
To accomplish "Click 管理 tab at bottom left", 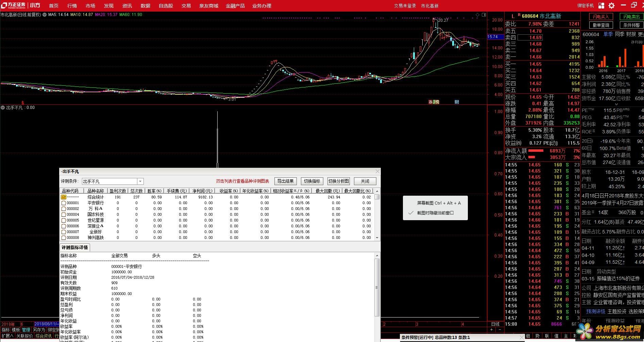I will 26,330.
